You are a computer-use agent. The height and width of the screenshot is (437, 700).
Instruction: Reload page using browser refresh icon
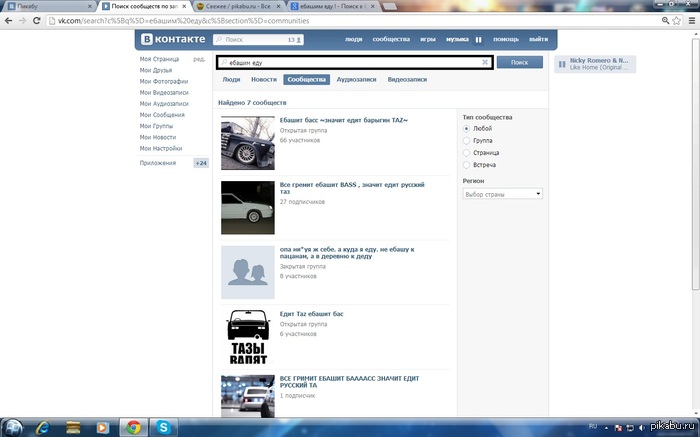pyautogui.click(x=37, y=21)
